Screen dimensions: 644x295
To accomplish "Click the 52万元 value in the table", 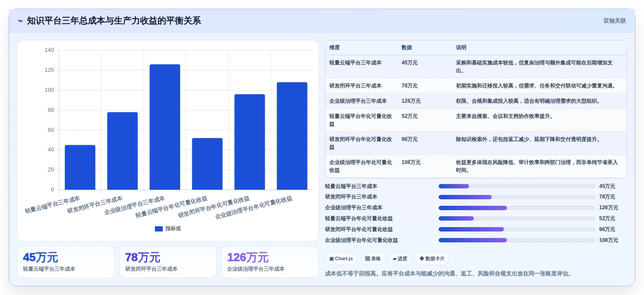I will click(409, 116).
